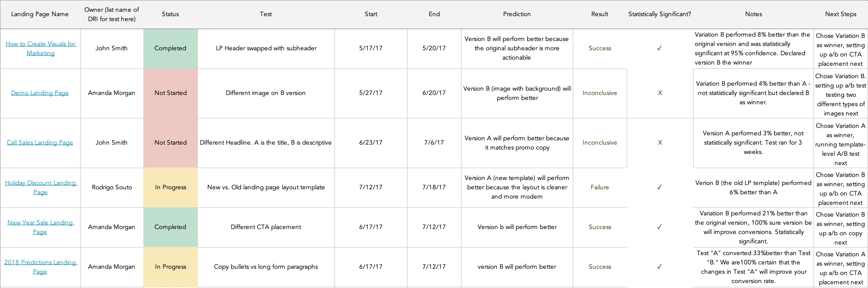Screen dimensions: 868x288
Task: Select the Prediction column header
Action: [517, 14]
